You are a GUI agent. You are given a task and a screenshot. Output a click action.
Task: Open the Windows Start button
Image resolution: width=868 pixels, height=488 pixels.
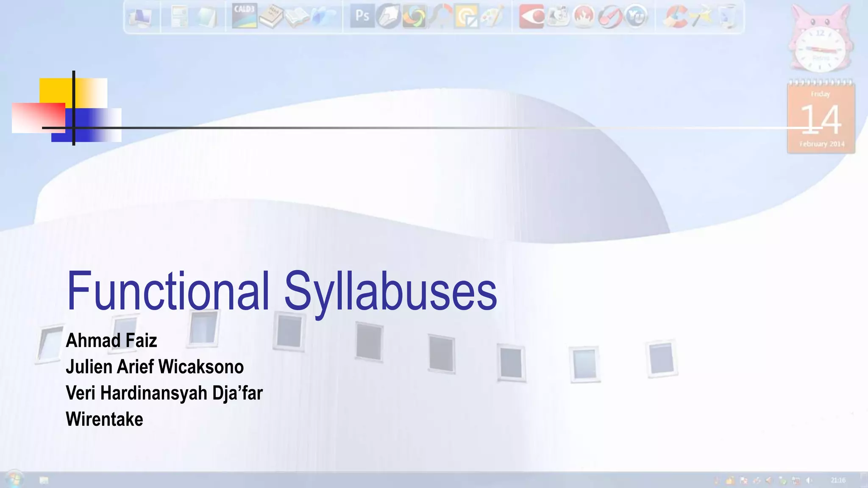click(14, 480)
